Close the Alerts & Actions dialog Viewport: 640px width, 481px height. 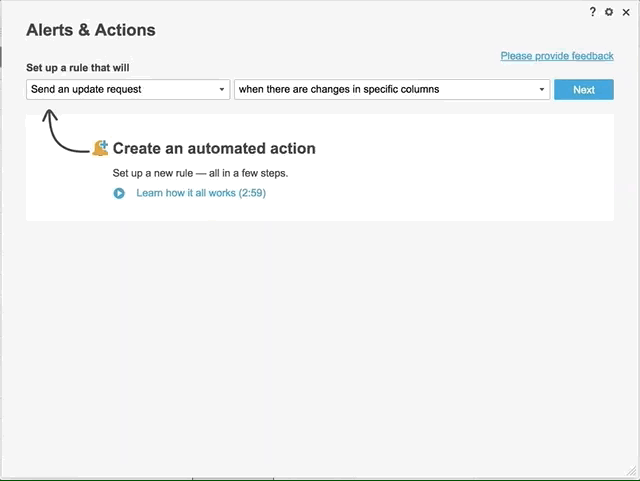[x=626, y=12]
